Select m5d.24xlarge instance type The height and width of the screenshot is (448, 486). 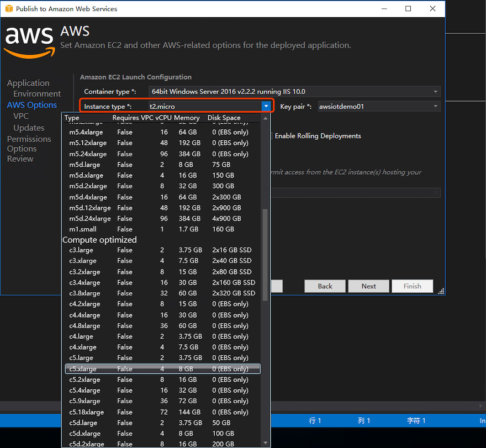click(x=163, y=219)
